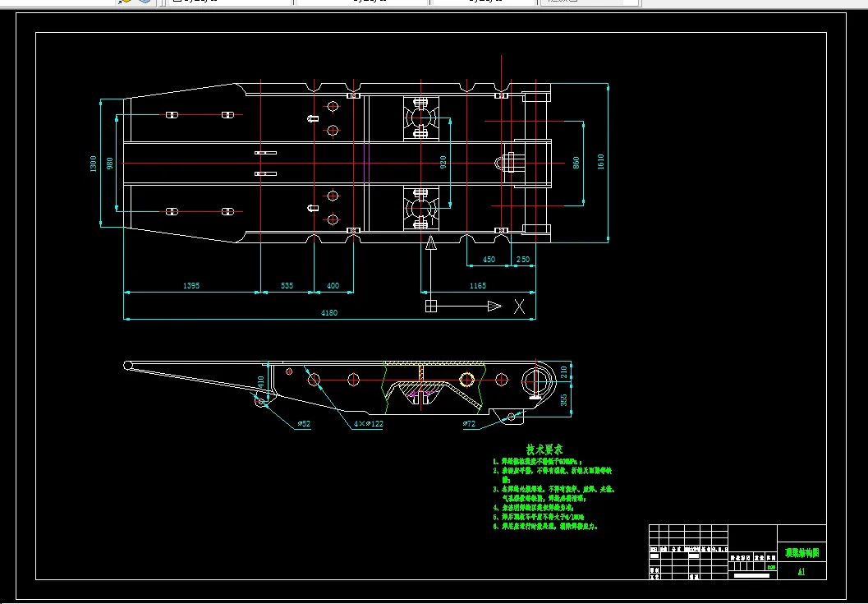
Task: Select the vertical 920 dimension
Action: [x=443, y=163]
